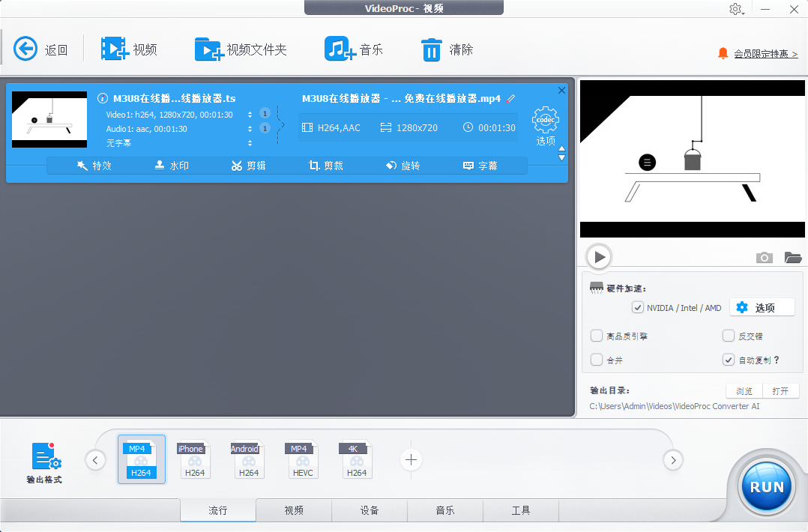Play the preview video
The height and width of the screenshot is (532, 808).
(599, 256)
